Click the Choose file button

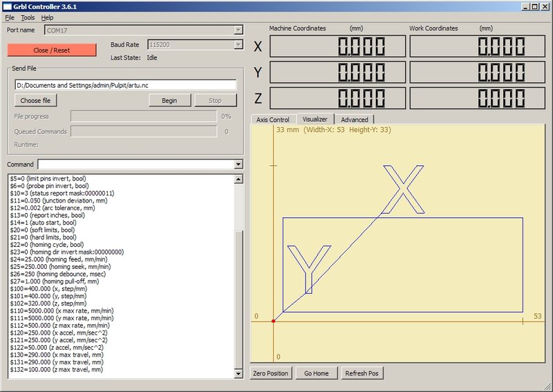coord(35,100)
